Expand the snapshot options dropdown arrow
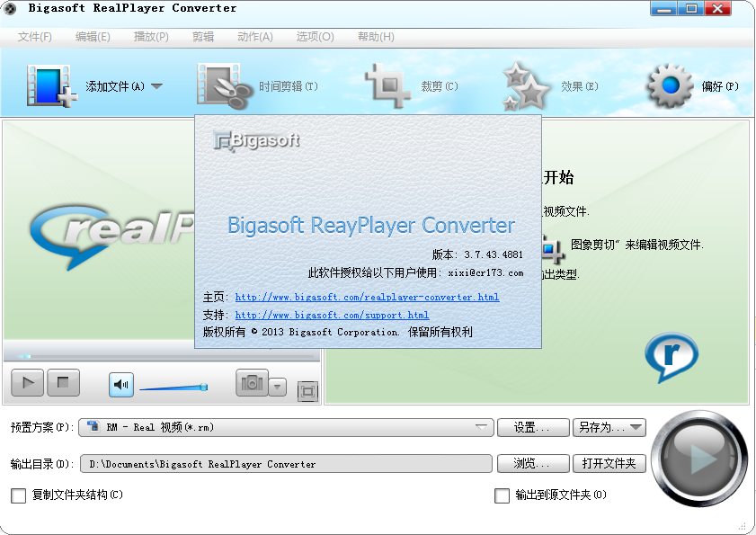The image size is (756, 535). coord(277,387)
